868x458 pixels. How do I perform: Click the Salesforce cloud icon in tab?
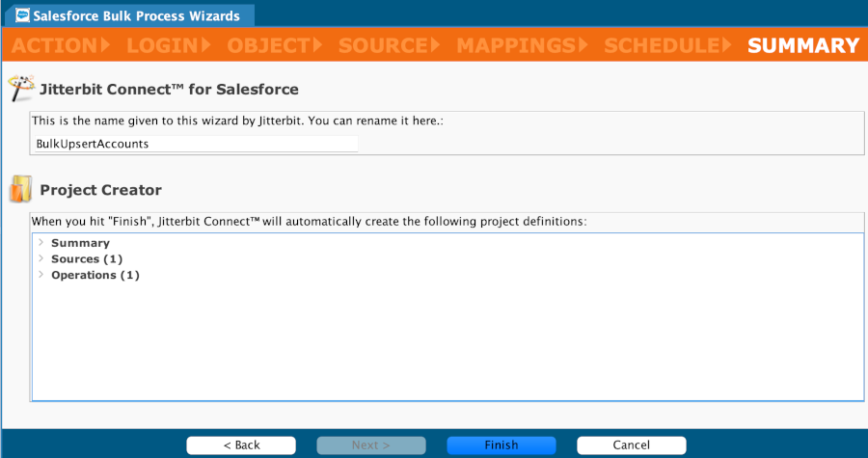pyautogui.click(x=22, y=15)
